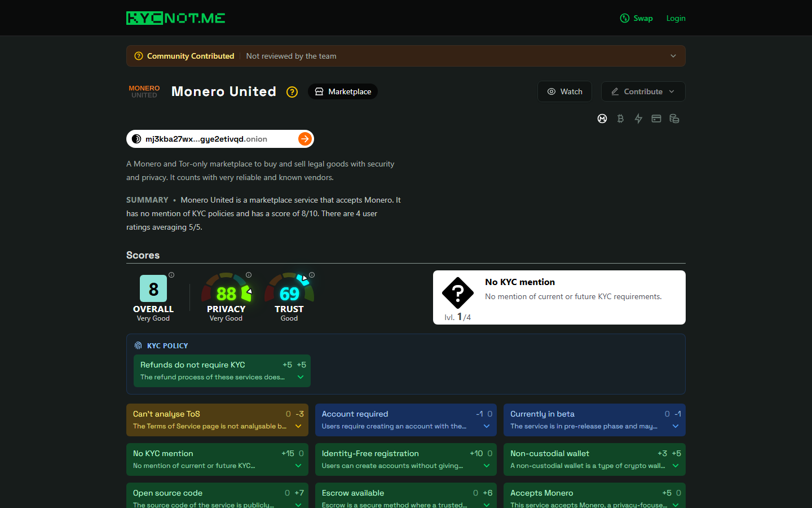Click the Tor icon in the URL pill
This screenshot has width=812, height=508.
pyautogui.click(x=136, y=139)
